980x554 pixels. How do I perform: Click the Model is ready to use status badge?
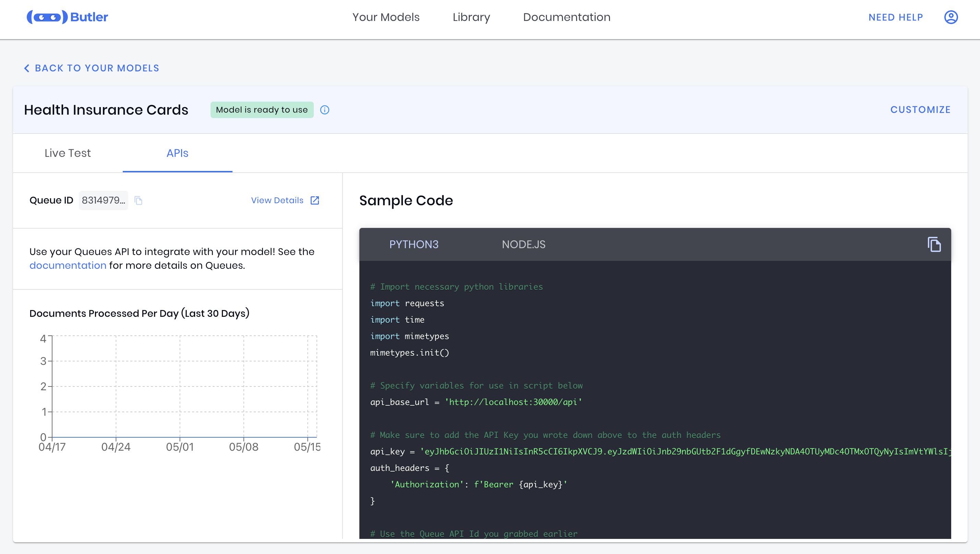262,110
